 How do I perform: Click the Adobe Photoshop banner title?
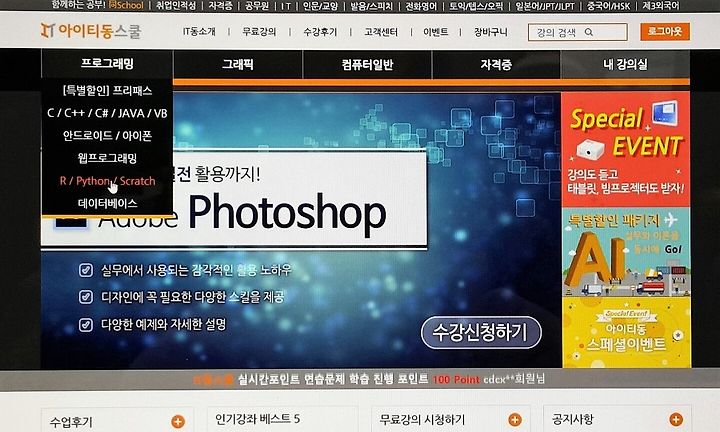pos(242,212)
